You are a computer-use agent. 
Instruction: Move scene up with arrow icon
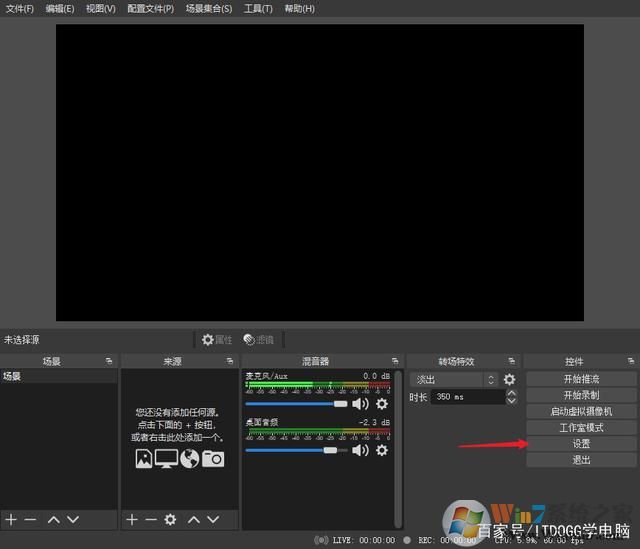point(53,520)
